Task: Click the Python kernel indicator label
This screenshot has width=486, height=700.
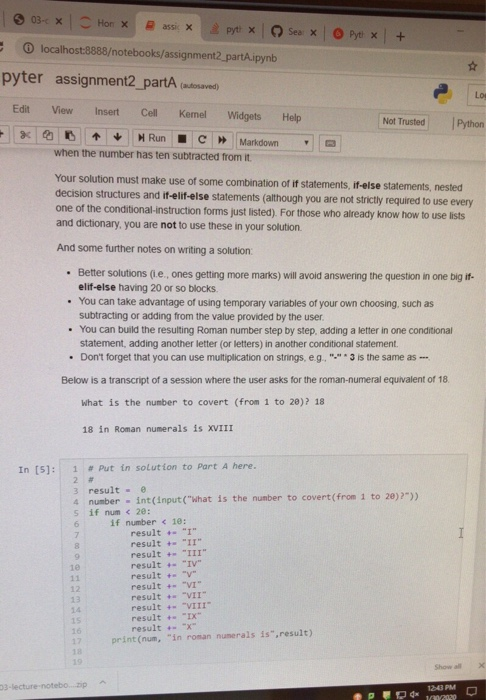Action: 469,124
